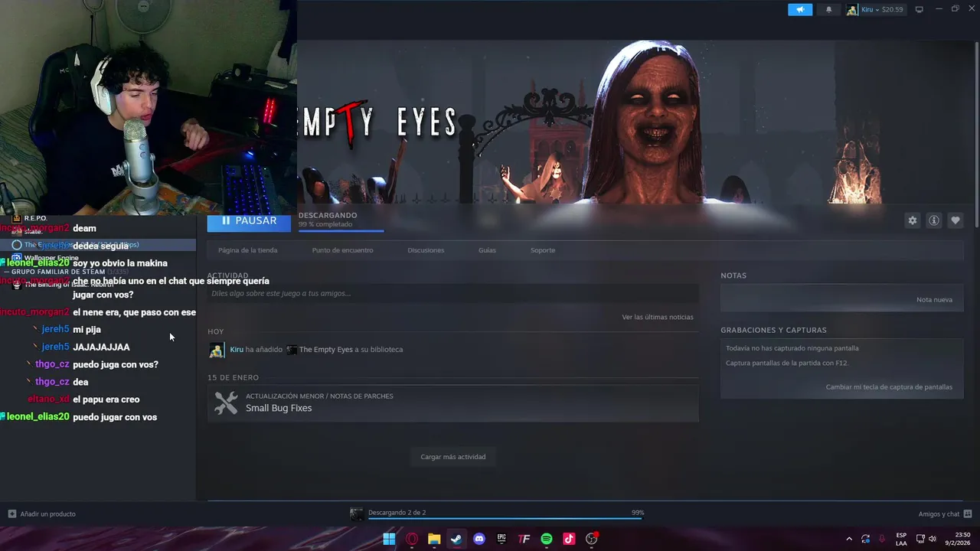The height and width of the screenshot is (551, 980).
Task: Switch to the Discusiones tab
Action: pyautogui.click(x=426, y=250)
